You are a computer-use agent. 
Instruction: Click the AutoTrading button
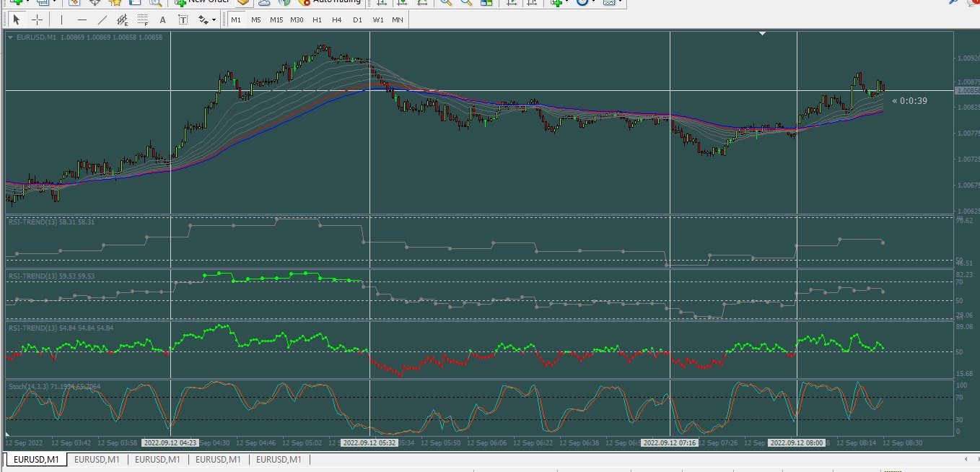pyautogui.click(x=328, y=2)
